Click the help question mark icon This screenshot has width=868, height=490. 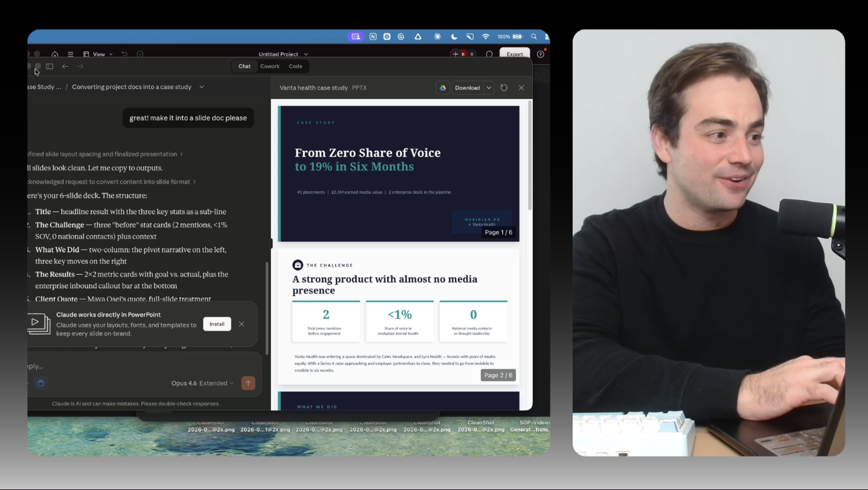(540, 54)
